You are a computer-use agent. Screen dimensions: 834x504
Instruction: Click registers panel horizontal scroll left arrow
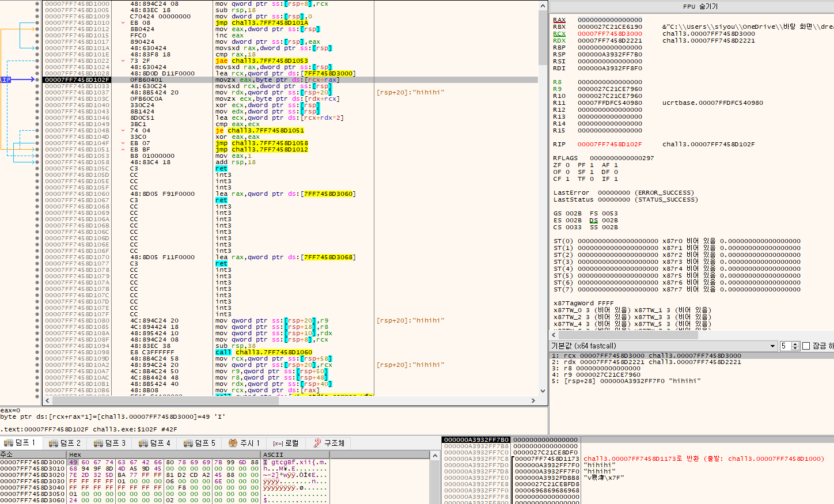pyautogui.click(x=554, y=335)
